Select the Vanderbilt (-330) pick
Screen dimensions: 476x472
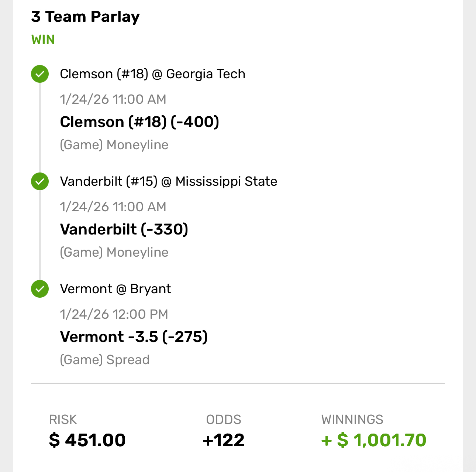pos(124,229)
